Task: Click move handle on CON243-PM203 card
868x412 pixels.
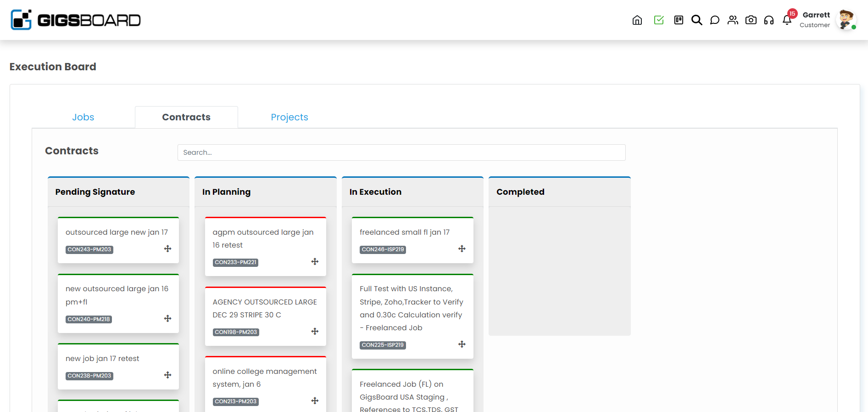Action: coord(168,248)
